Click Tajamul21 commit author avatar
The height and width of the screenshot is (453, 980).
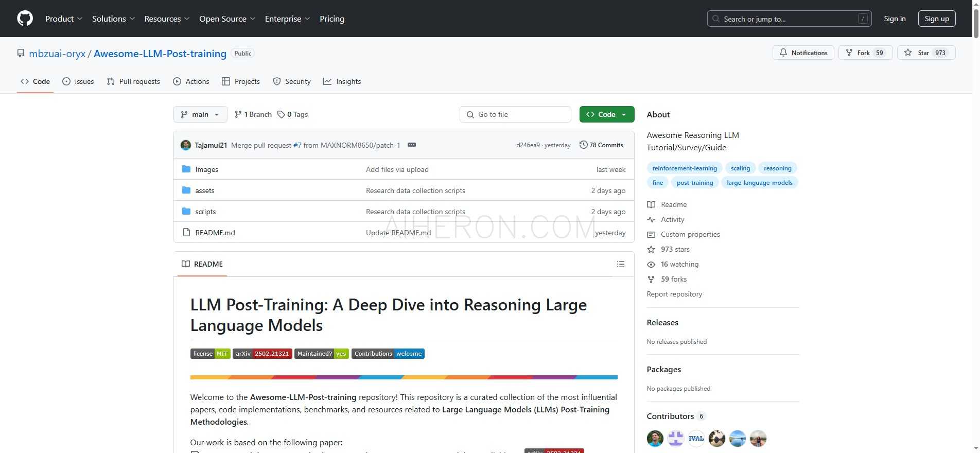click(186, 145)
